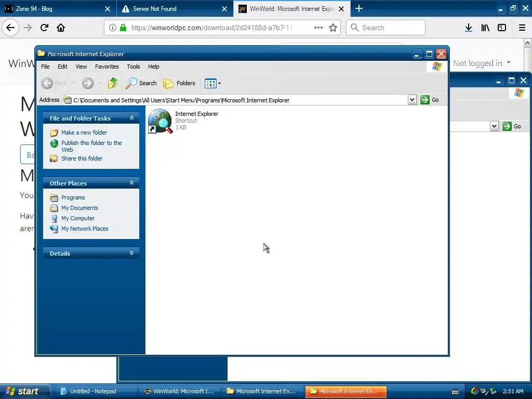This screenshot has height=399, width=532.
Task: Click the green padlock icon
Action: click(x=123, y=28)
